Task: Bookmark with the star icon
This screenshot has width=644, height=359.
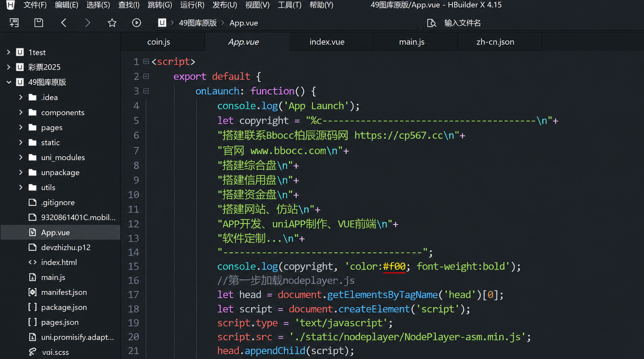Action: [112, 23]
